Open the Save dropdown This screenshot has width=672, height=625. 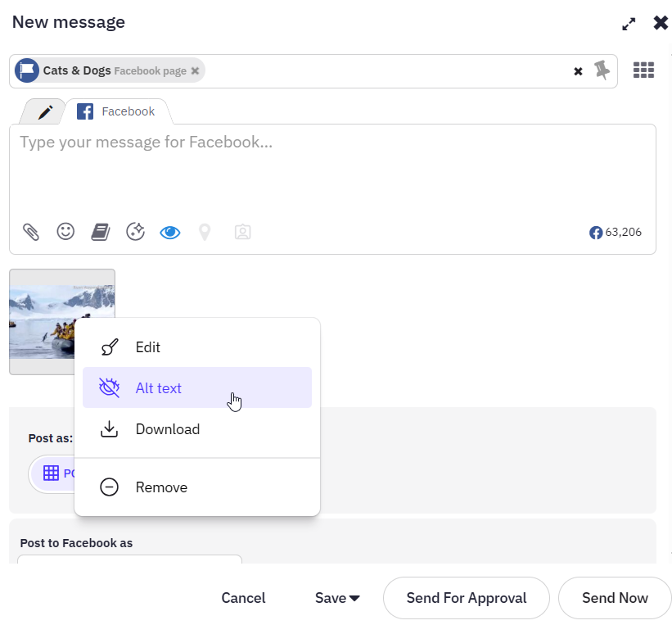click(337, 598)
